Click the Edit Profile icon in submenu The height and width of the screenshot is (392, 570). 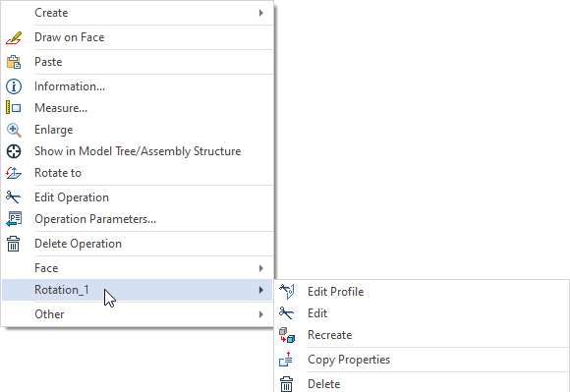pyautogui.click(x=287, y=292)
